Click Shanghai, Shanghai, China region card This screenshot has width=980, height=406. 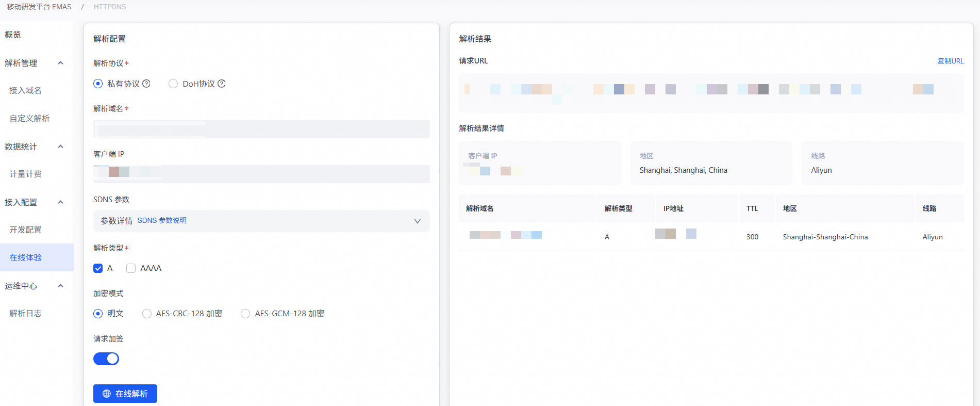tap(711, 163)
